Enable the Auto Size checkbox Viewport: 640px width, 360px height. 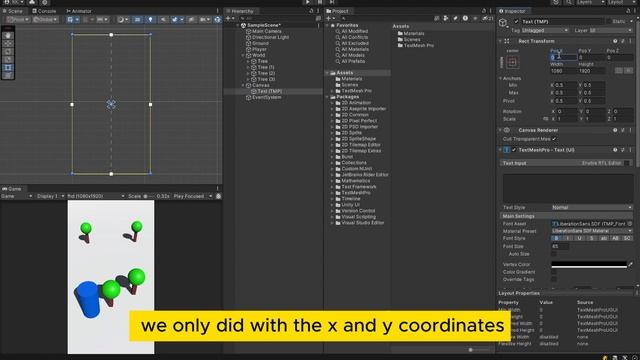(554, 254)
